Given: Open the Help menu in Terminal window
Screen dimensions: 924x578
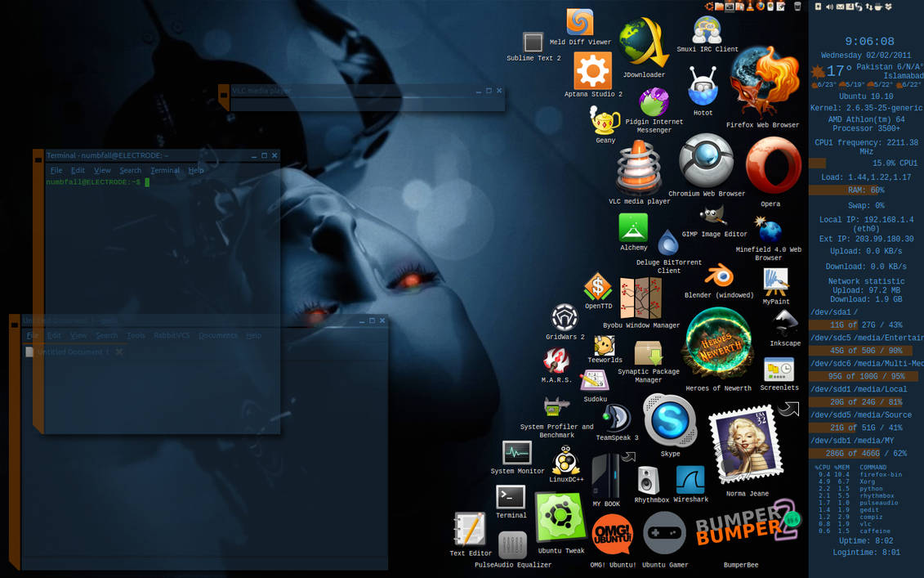Looking at the screenshot, I should 195,170.
